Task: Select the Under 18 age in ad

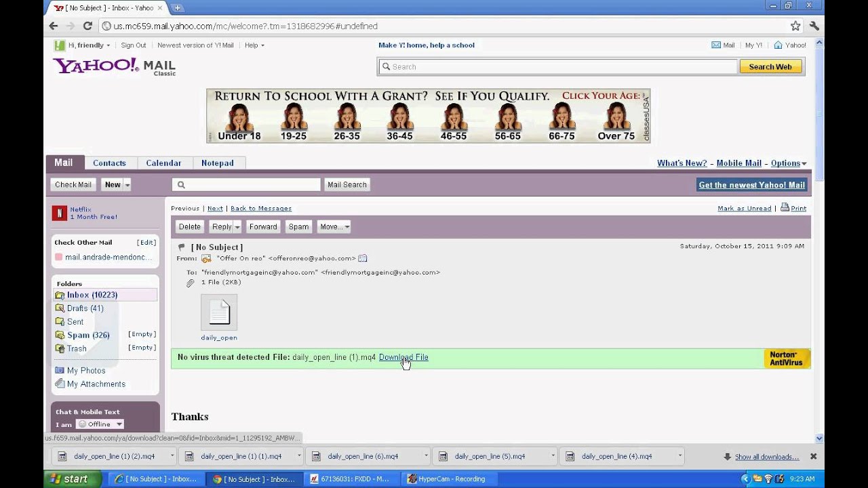Action: coord(239,122)
